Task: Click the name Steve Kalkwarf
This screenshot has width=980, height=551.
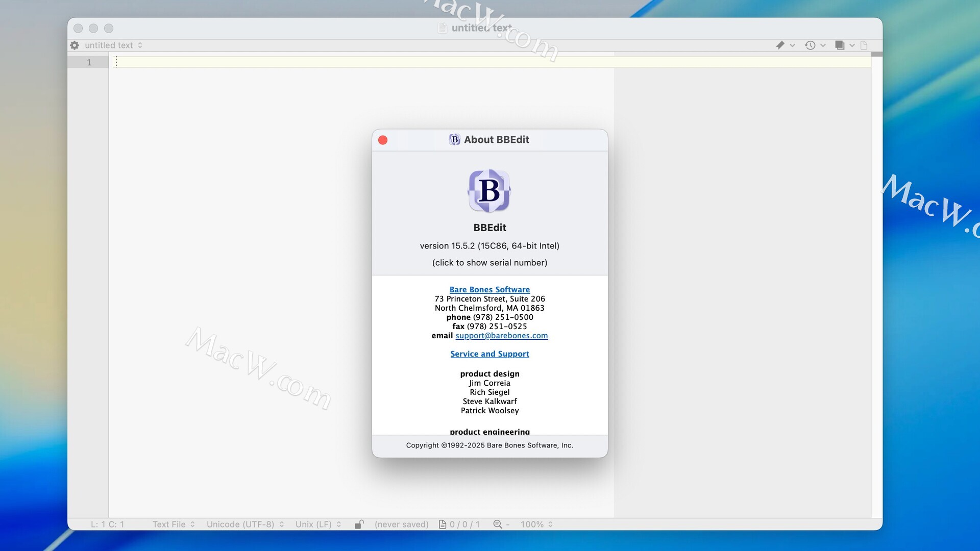Action: coord(489,401)
